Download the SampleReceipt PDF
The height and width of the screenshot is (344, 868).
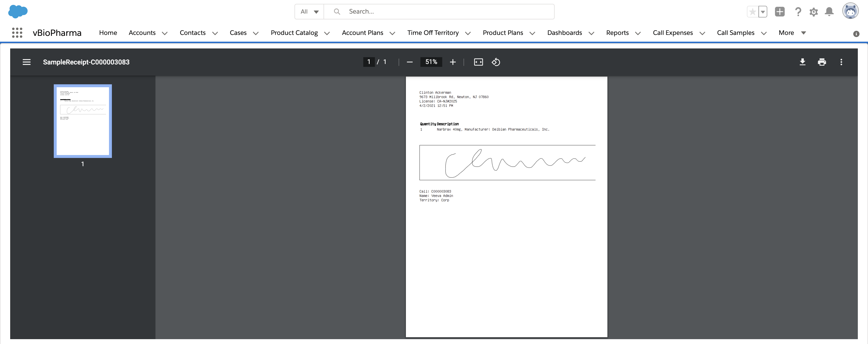point(803,62)
